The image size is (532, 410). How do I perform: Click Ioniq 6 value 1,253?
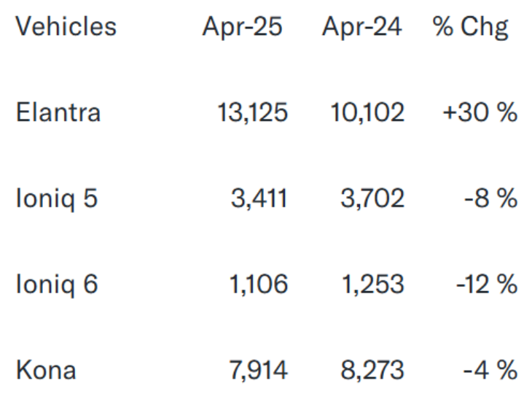(372, 284)
